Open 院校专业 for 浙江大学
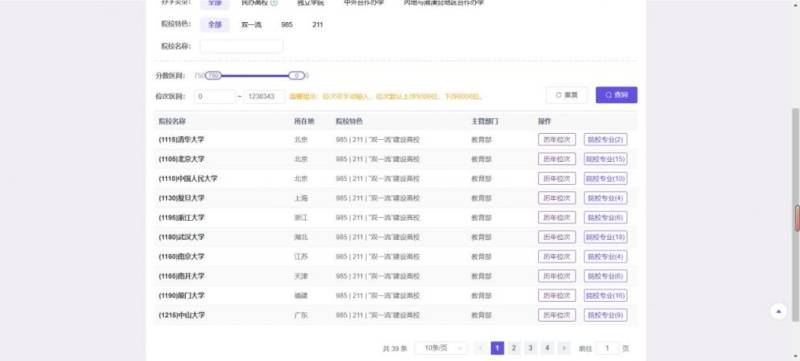800x361 pixels. pyautogui.click(x=606, y=218)
